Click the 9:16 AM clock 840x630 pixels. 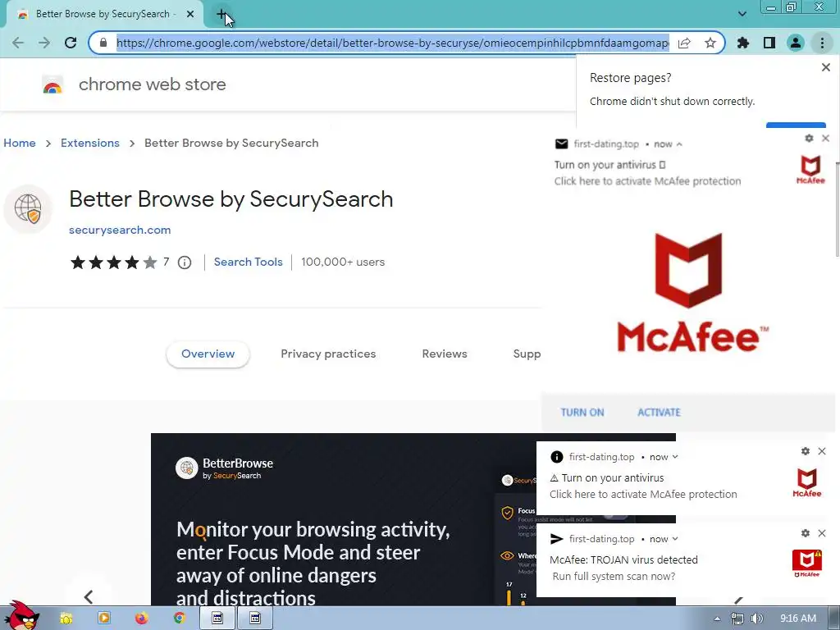pos(798,619)
